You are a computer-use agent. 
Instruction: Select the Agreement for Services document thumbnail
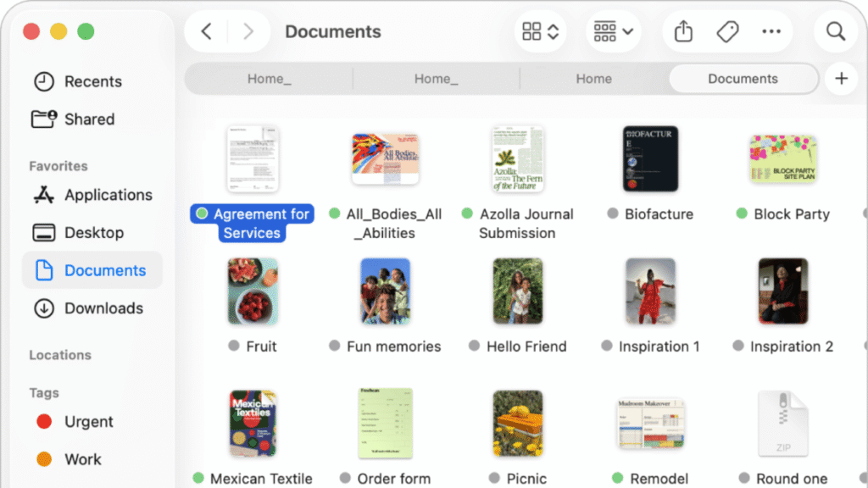(253, 158)
